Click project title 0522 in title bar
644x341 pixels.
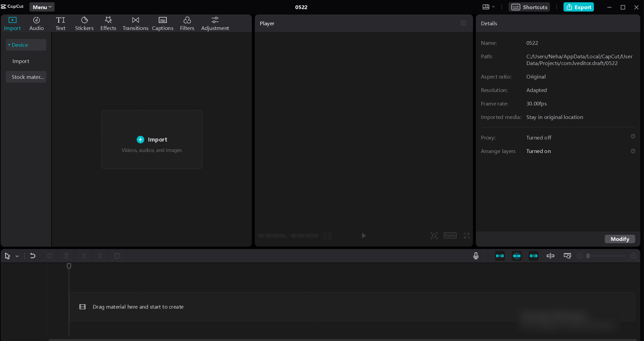coord(301,7)
